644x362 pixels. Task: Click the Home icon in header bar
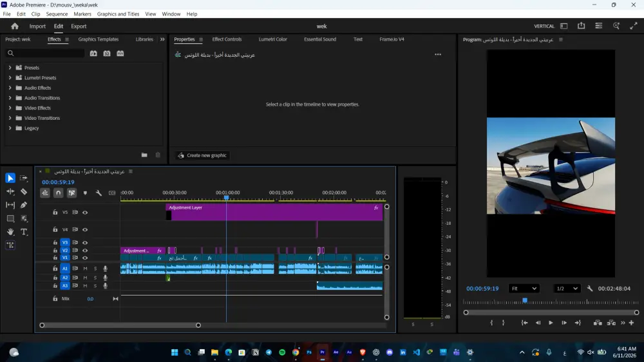click(x=15, y=26)
